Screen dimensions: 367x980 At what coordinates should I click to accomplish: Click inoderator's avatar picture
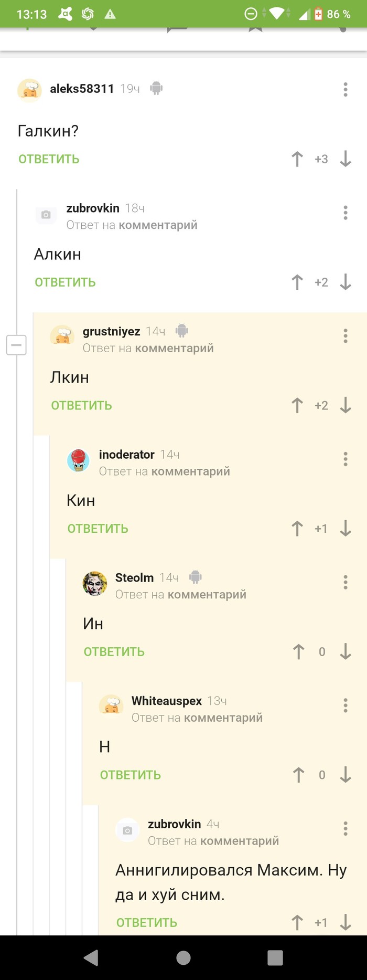click(79, 460)
